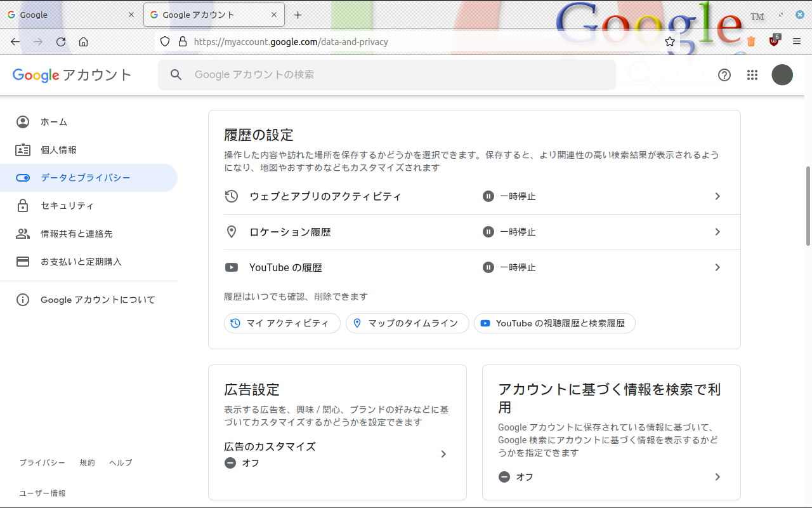
Task: Toggle ウェブとアプリのアクティビティ paused status
Action: pyautogui.click(x=509, y=197)
